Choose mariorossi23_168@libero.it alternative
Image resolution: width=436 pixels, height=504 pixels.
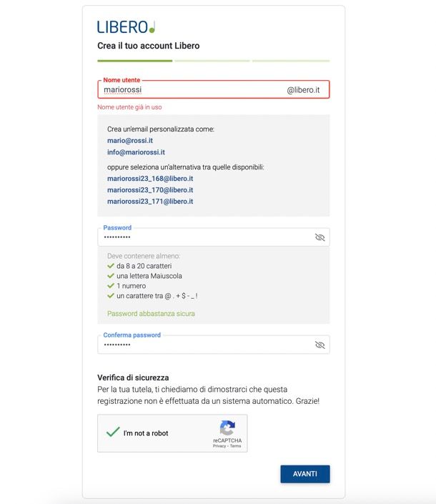(150, 179)
